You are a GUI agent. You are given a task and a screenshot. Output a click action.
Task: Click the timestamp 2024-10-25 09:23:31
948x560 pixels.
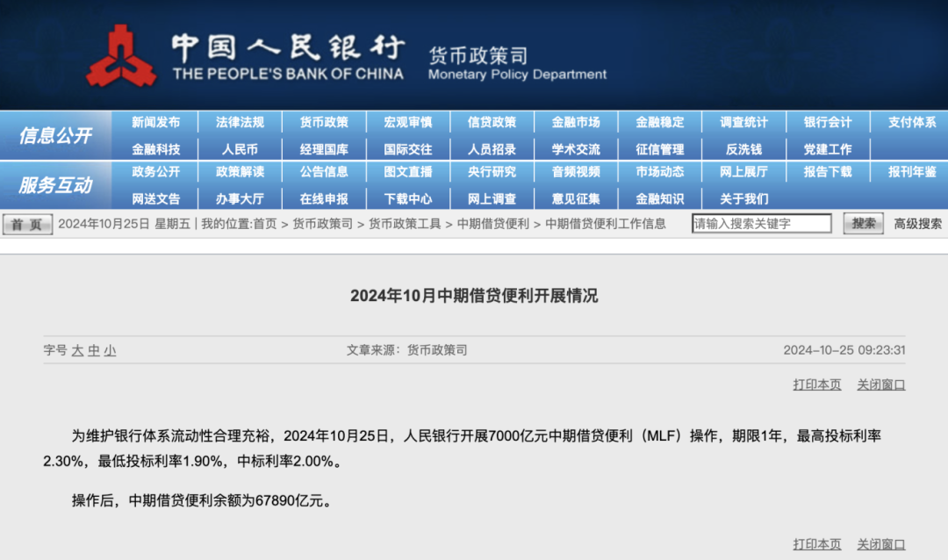pos(844,350)
